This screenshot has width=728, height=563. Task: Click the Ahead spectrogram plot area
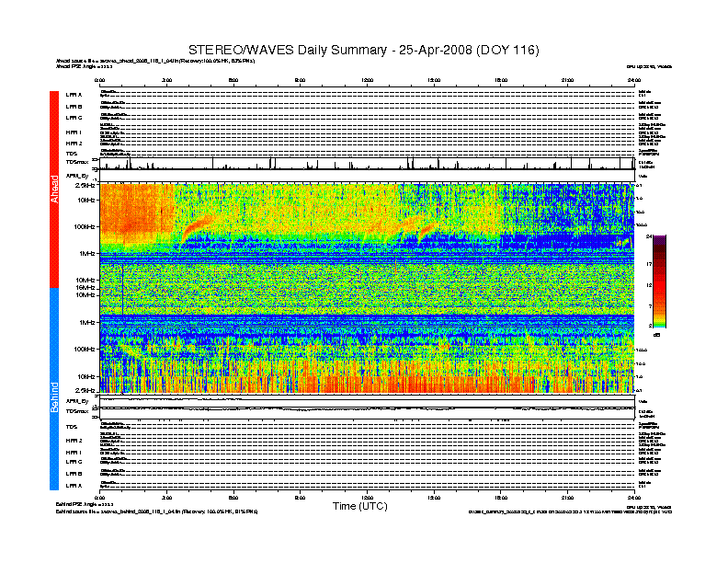[x=367, y=236]
